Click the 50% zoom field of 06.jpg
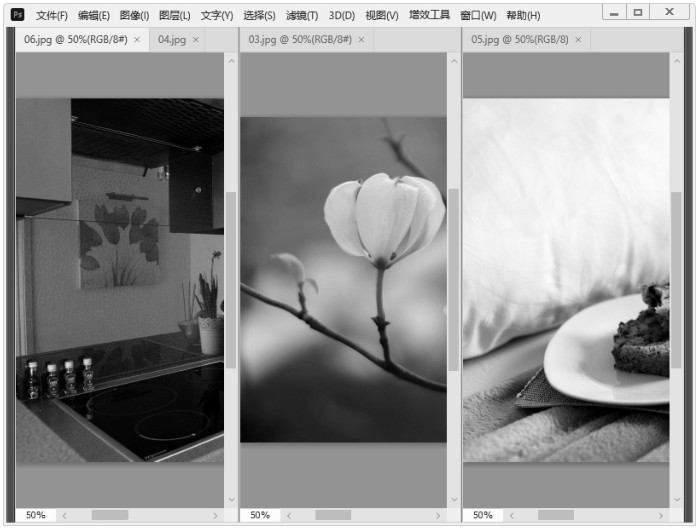Viewport: 698px width, 528px height. click(36, 515)
